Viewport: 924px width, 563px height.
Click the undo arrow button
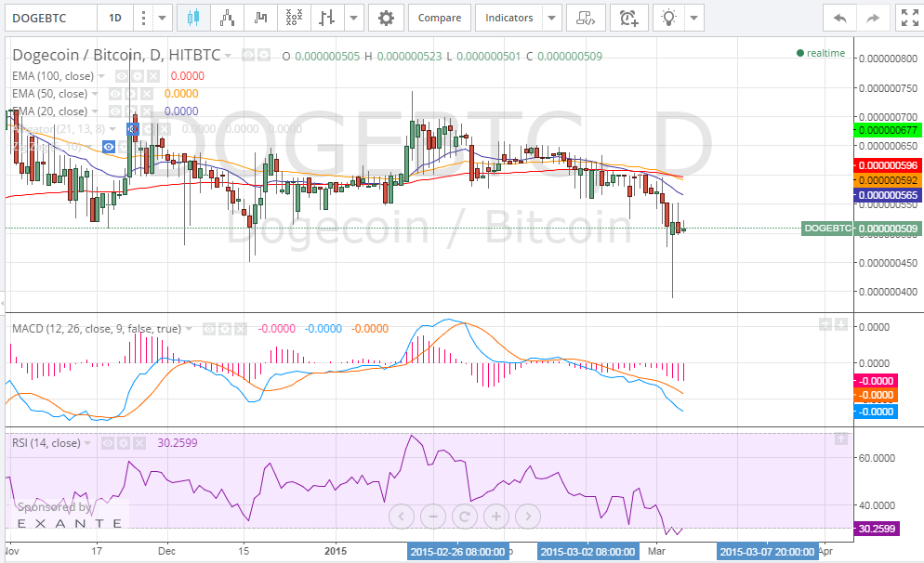pos(839,18)
